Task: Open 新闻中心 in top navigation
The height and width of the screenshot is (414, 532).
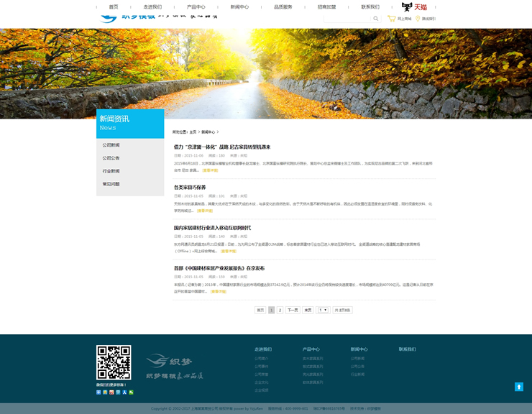Action: click(x=239, y=6)
